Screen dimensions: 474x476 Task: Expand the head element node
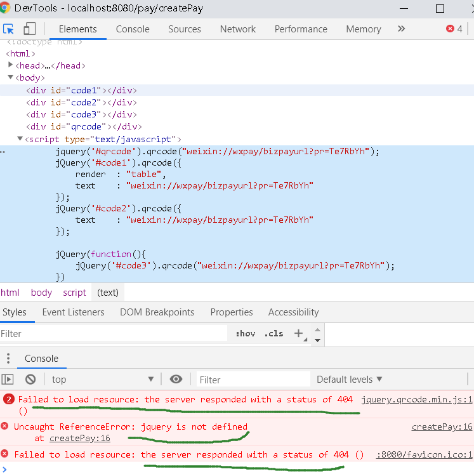coord(10,65)
